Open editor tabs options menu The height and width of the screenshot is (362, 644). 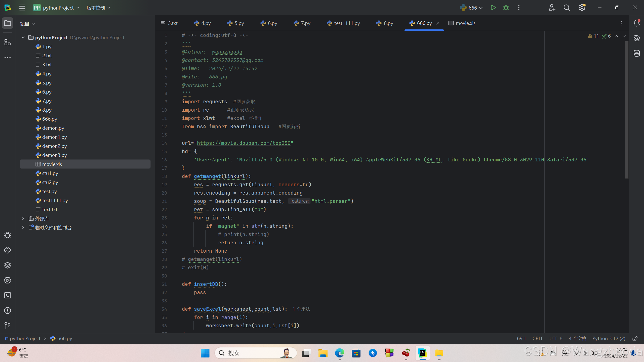click(x=622, y=23)
